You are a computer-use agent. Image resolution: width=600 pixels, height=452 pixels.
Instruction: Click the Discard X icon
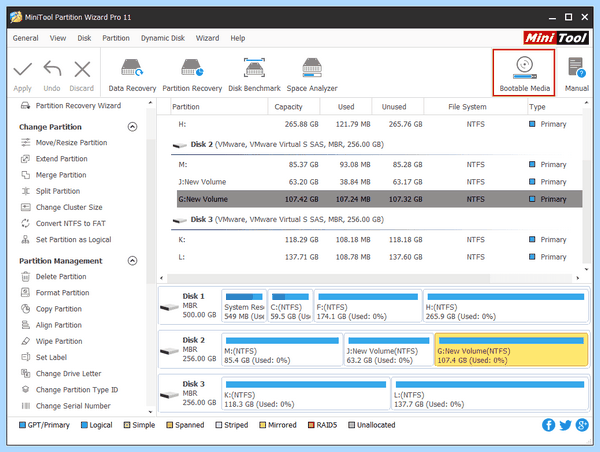click(82, 70)
